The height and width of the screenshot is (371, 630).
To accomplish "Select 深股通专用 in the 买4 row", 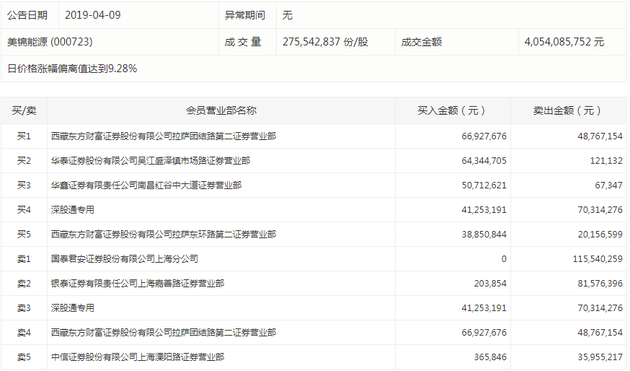I will 73,210.
